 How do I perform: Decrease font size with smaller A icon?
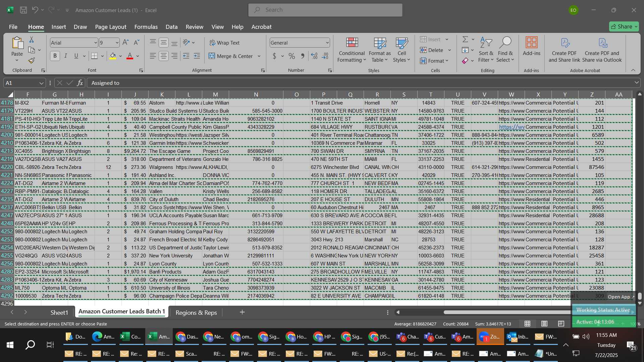pos(136,43)
